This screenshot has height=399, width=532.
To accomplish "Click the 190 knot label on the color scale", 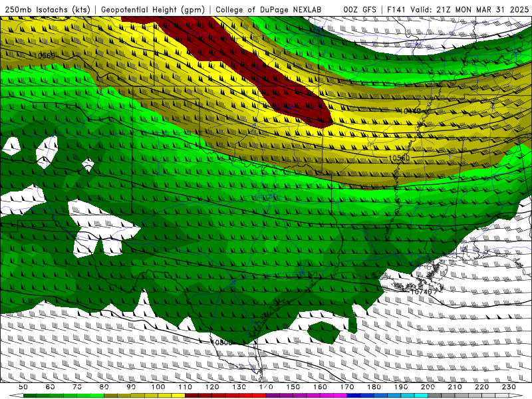I will click(401, 387).
